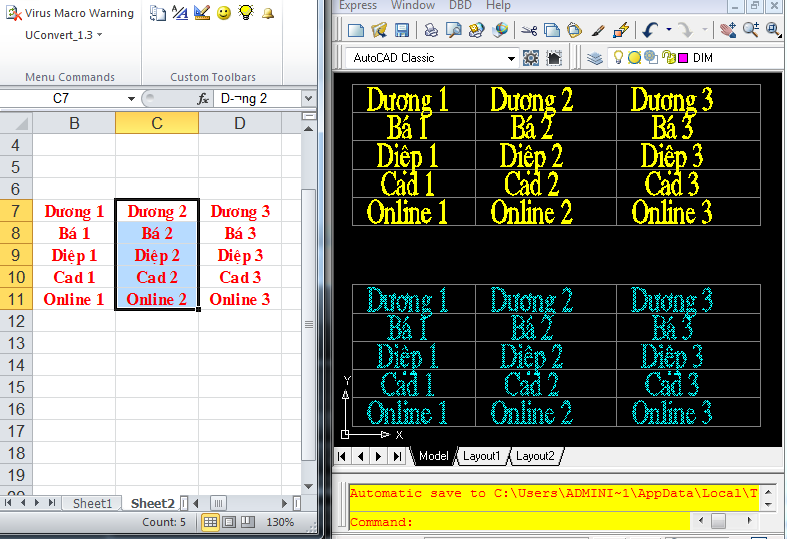Screen dimensions: 787x539
Task: Toggle the DIM layer lock icon
Action: [x=668, y=58]
